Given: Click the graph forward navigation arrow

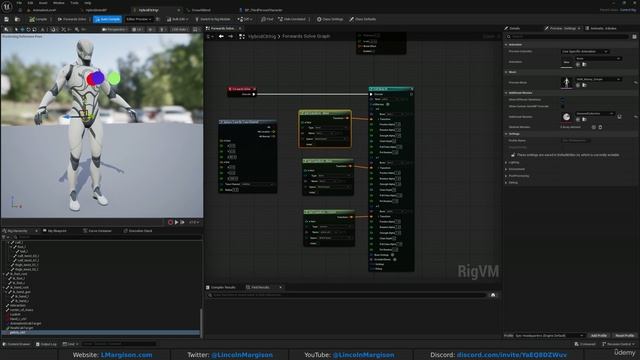Looking at the screenshot, I should pos(231,36).
